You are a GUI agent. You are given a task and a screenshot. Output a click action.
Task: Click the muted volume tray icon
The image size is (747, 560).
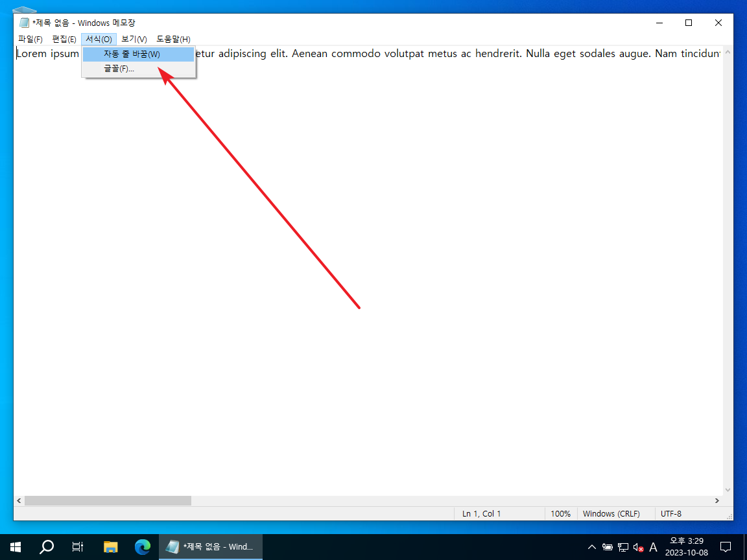[x=638, y=547]
